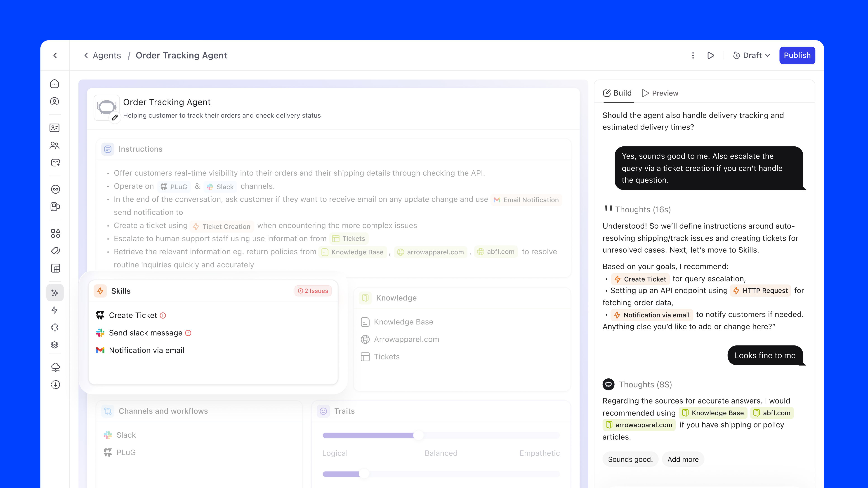Open the contact card icon in the sidebar
The image size is (868, 488).
coord(54,128)
